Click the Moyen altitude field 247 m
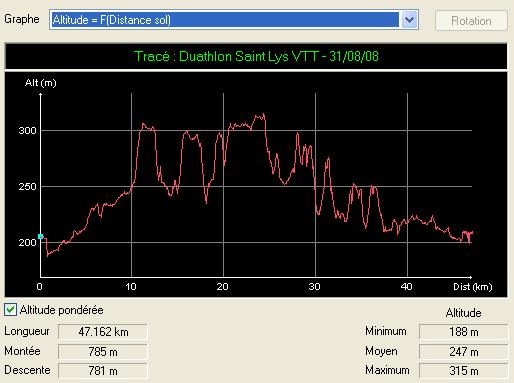Image resolution: width=514 pixels, height=383 pixels. [x=463, y=351]
